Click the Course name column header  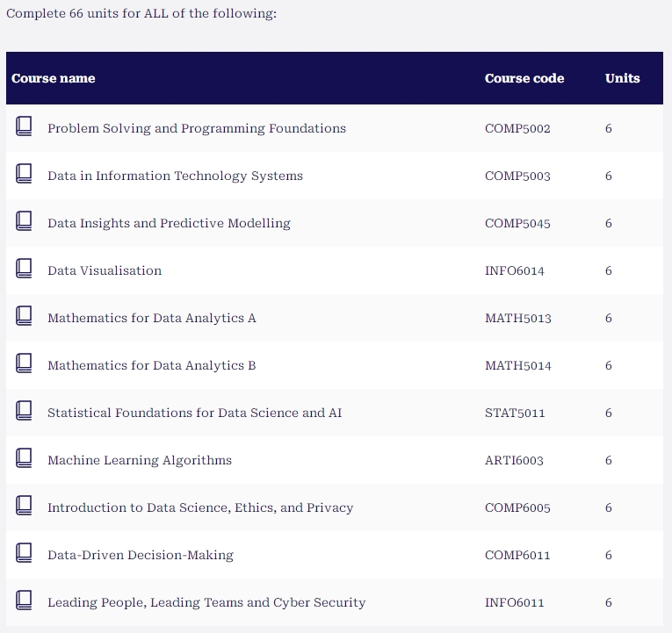click(53, 78)
